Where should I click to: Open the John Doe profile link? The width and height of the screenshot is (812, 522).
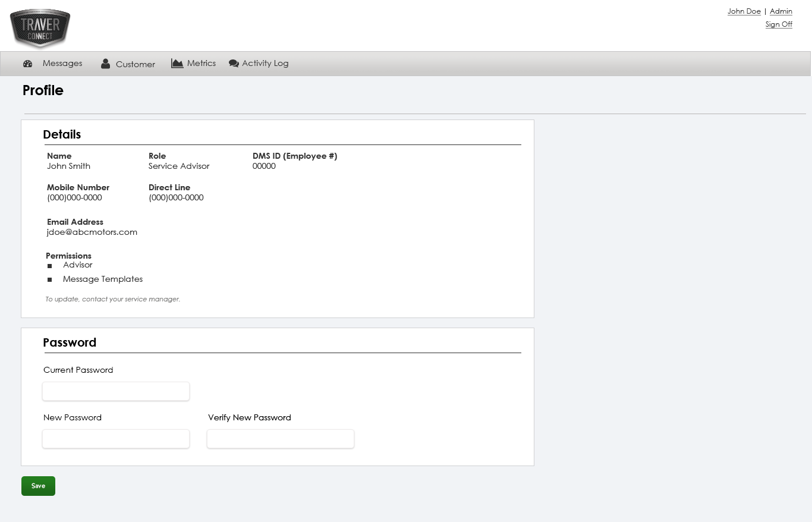[x=744, y=11]
